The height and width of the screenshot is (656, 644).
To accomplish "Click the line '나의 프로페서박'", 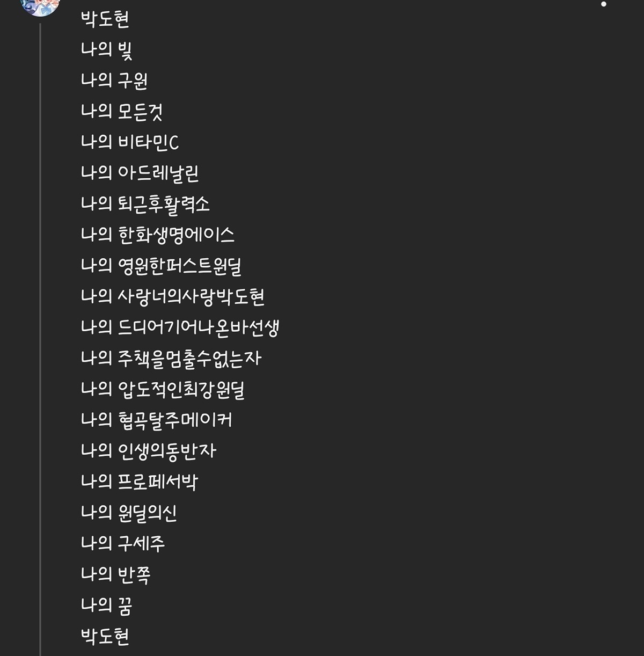I will pos(139,482).
